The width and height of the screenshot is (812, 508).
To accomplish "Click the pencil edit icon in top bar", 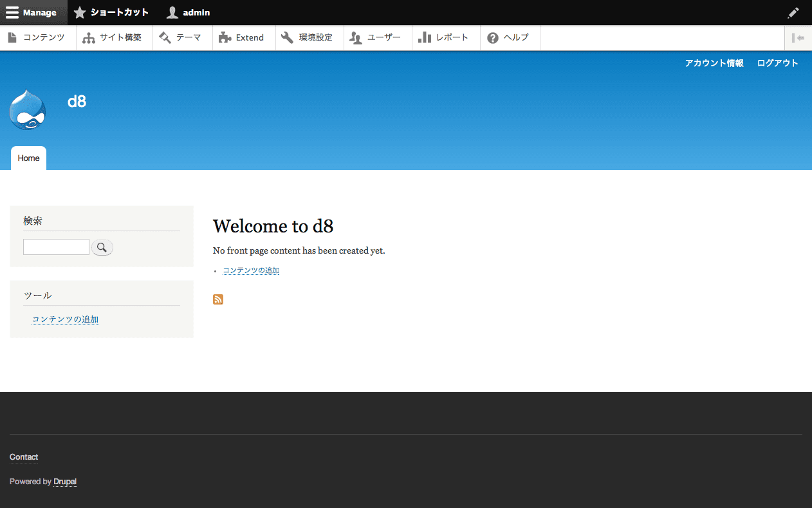I will 793,12.
